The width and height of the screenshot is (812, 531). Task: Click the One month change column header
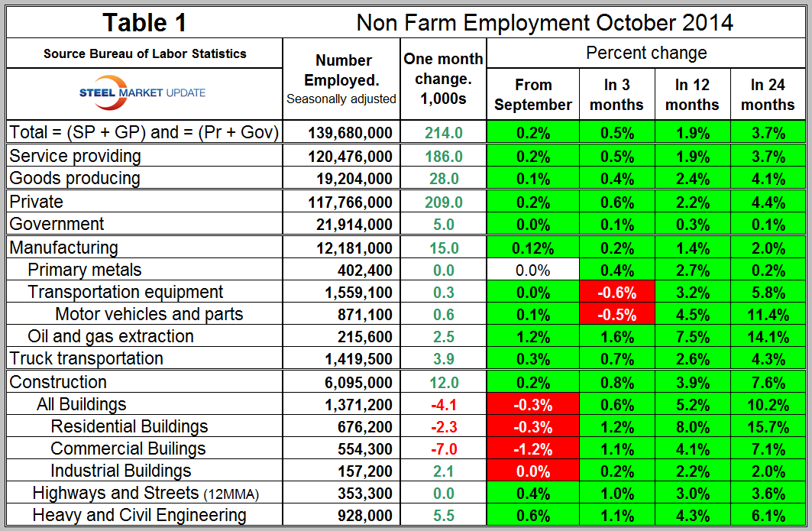point(444,78)
